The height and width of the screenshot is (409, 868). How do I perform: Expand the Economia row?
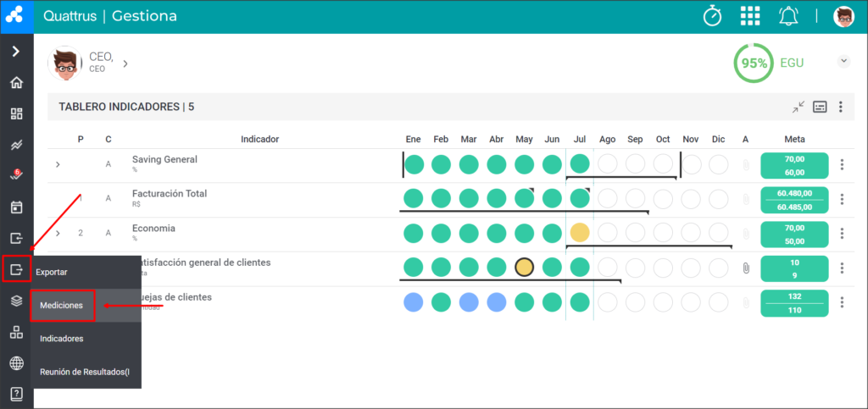point(58,233)
